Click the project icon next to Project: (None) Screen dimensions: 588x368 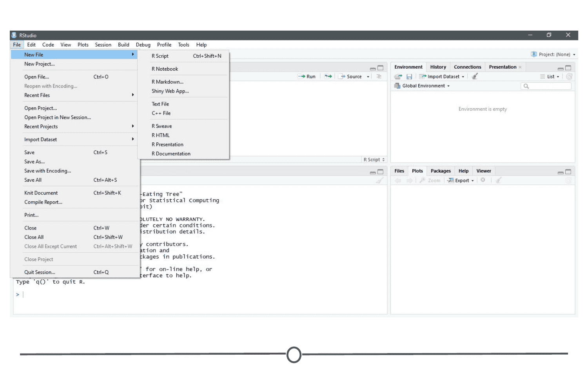(534, 54)
